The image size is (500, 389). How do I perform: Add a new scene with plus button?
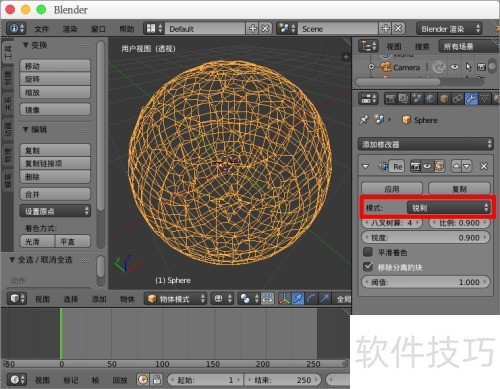386,28
